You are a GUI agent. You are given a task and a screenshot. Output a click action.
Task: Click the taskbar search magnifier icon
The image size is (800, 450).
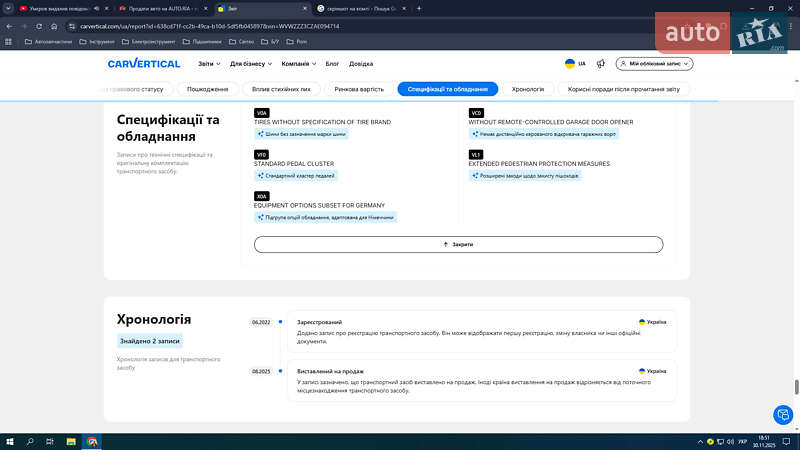coord(30,441)
